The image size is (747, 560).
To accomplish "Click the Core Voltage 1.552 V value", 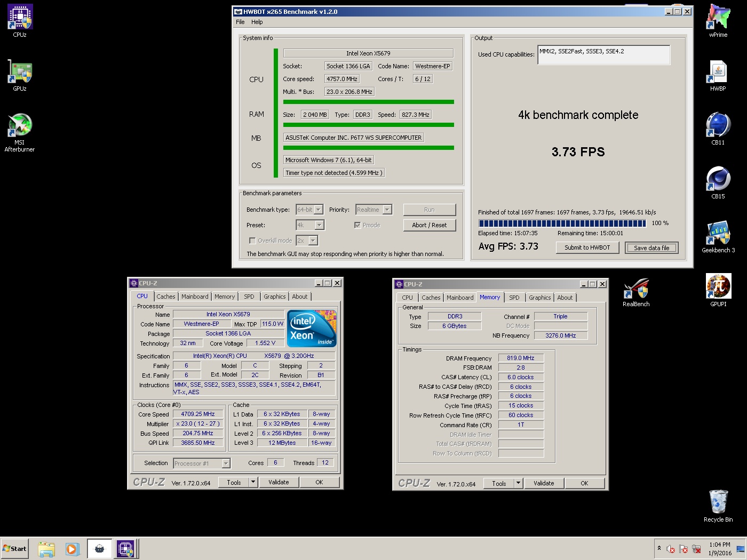I will tap(265, 343).
